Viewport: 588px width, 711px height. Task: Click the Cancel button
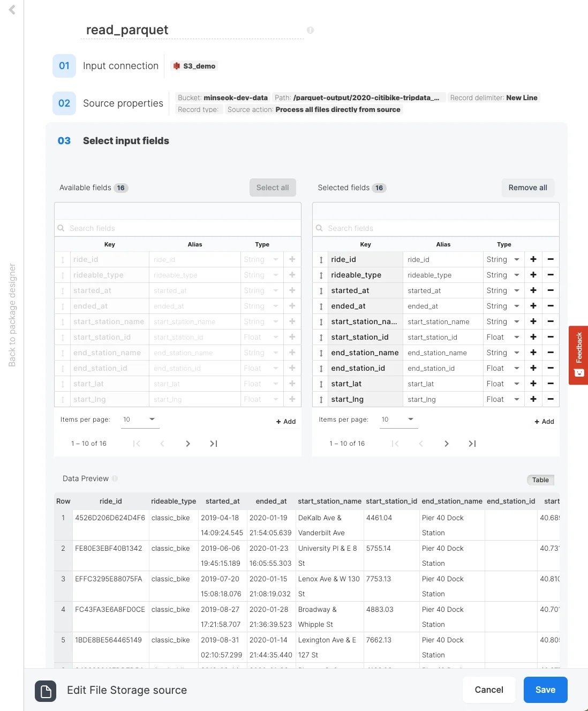coord(489,690)
